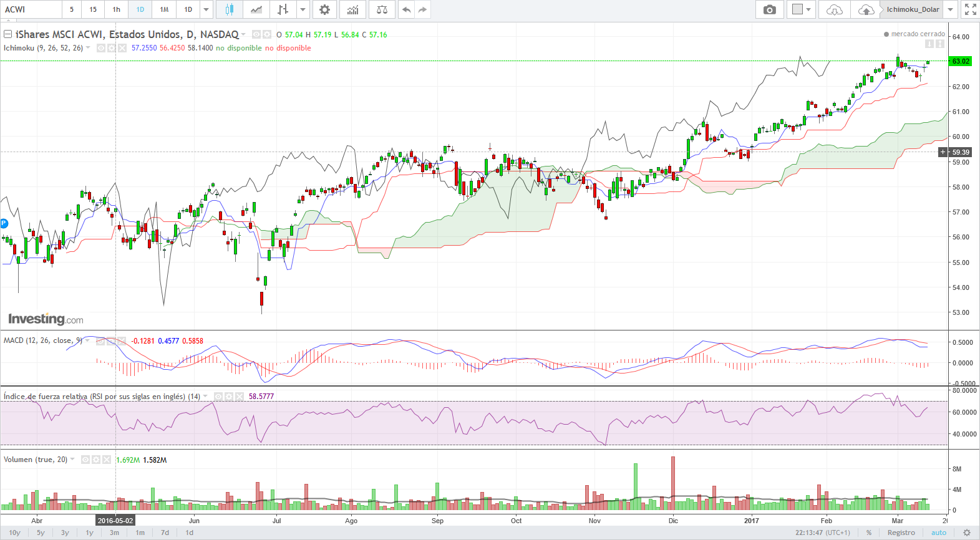This screenshot has height=540, width=980.
Task: Click the 63.02 current price label
Action: [x=961, y=61]
